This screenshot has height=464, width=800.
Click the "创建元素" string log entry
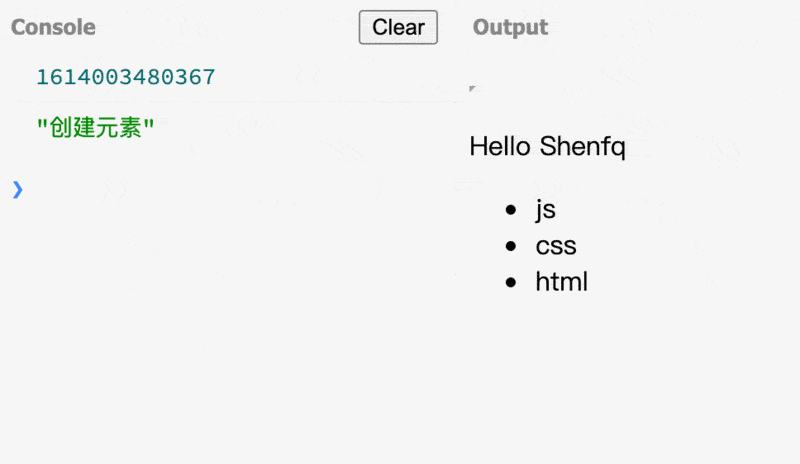pos(95,127)
